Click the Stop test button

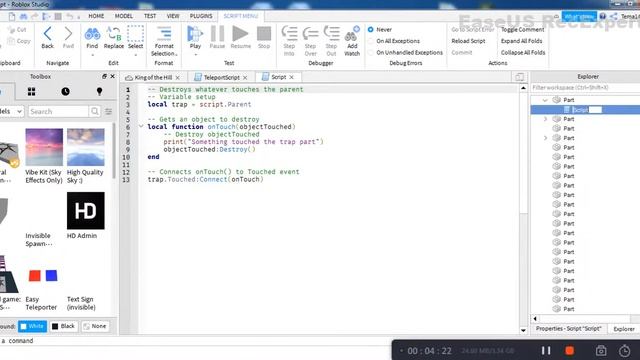(x=264, y=33)
